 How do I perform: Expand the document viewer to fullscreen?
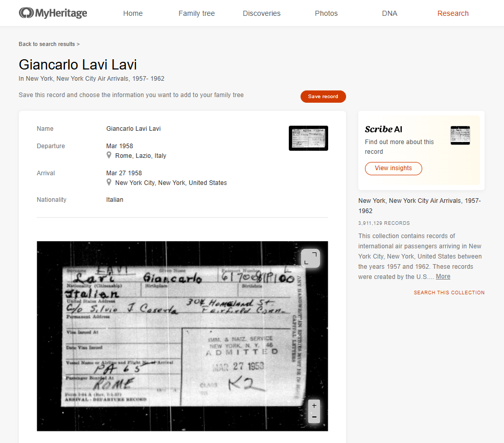click(x=310, y=258)
